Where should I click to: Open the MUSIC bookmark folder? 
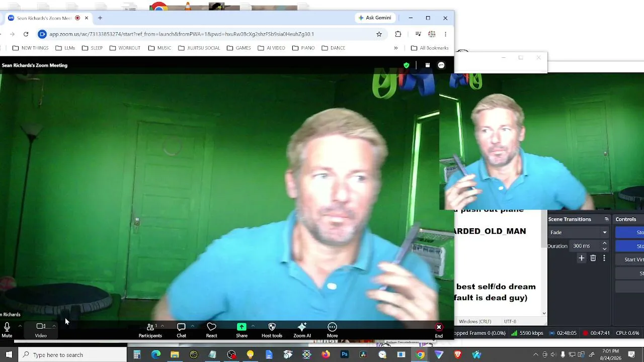tap(159, 48)
